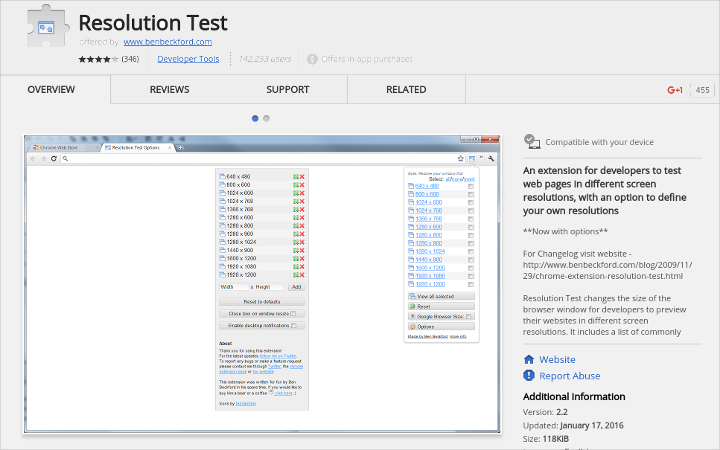Viewport: 720px width, 450px height.
Task: Click the Resolution Test puzzle-piece extension icon
Action: [48, 26]
